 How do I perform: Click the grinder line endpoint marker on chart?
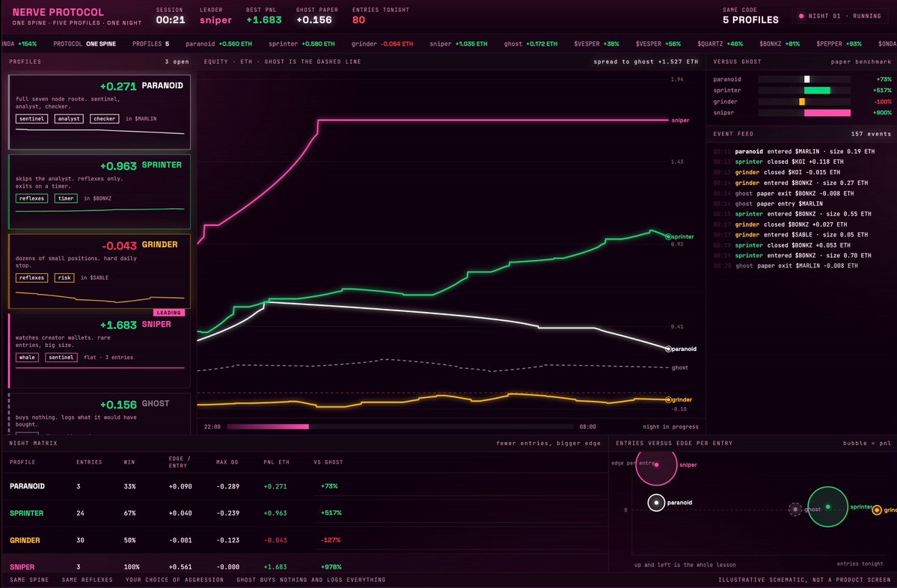tap(668, 399)
